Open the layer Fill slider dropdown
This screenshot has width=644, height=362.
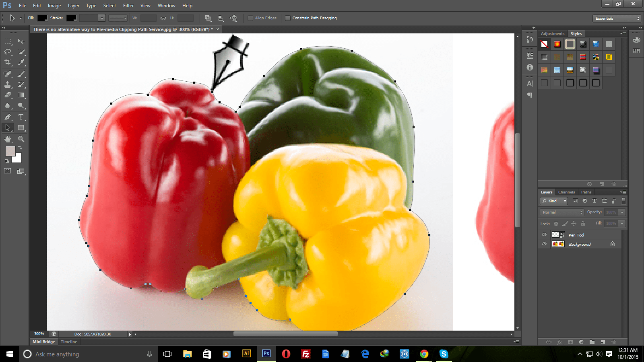click(622, 224)
